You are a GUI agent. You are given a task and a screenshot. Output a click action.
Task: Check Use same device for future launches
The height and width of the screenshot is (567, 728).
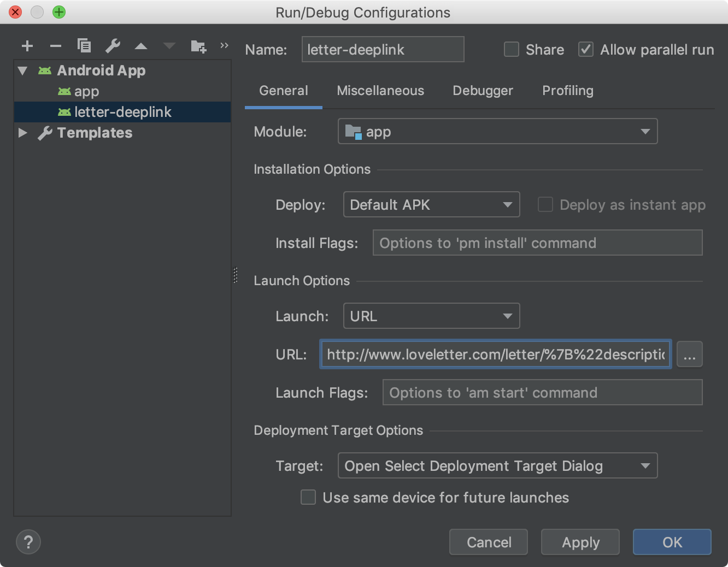308,497
